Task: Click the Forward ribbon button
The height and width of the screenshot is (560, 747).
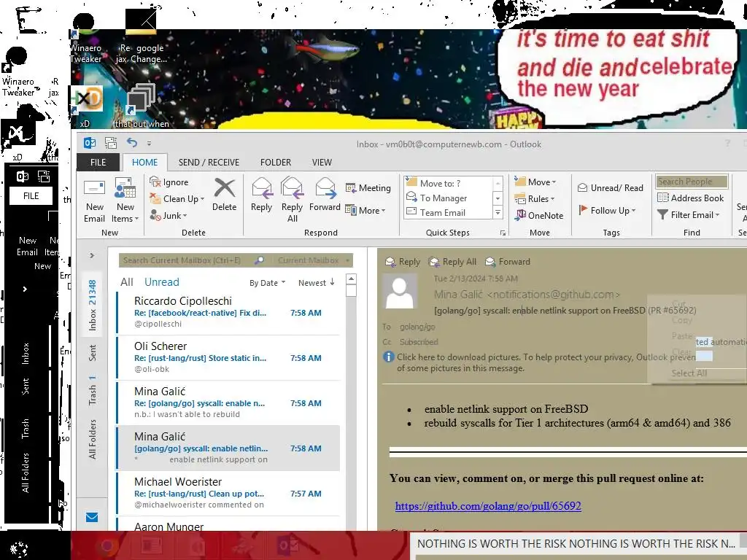Action: coord(325,195)
